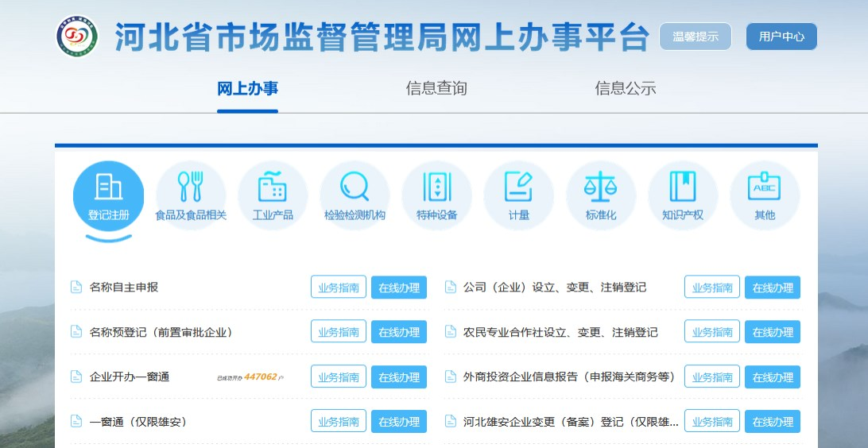
Task: Select the 标准化 scales icon
Action: pos(600,195)
